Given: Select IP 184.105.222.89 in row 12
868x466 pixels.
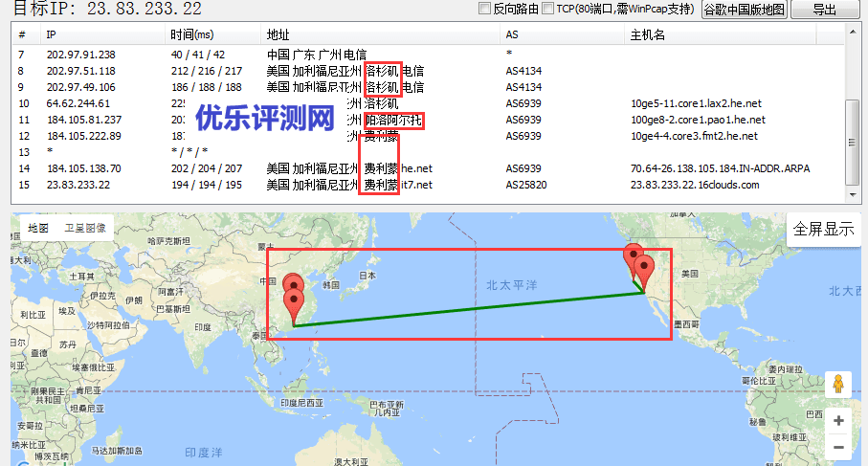Looking at the screenshot, I should (x=84, y=136).
